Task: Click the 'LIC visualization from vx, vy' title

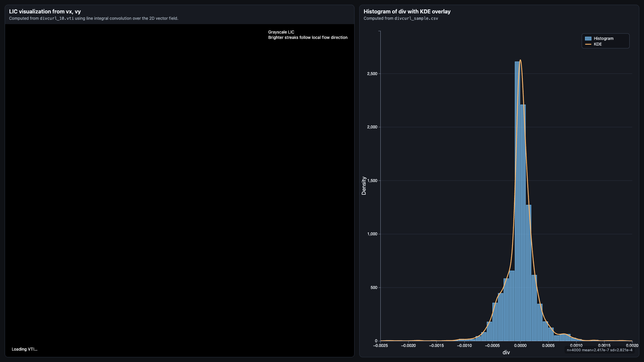Action: [45, 11]
